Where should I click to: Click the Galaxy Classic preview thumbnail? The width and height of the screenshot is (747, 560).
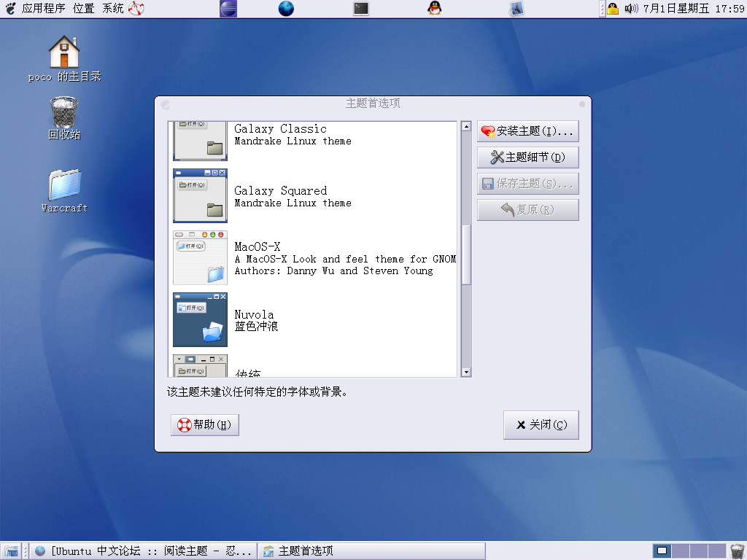pos(200,141)
